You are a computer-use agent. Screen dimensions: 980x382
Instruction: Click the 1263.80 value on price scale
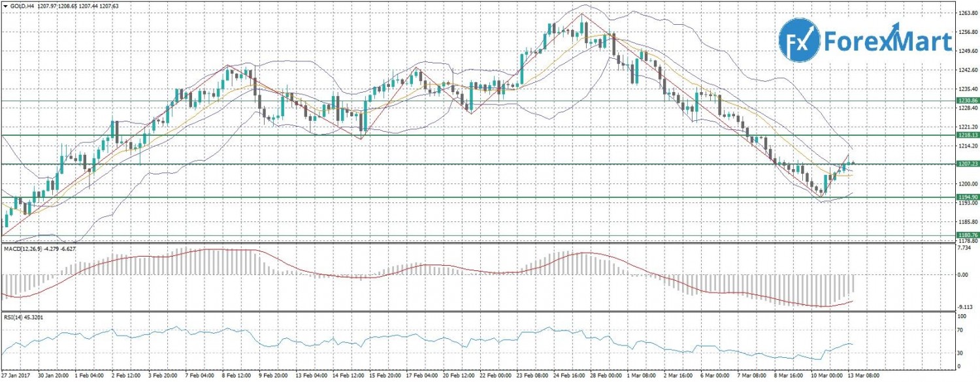[x=966, y=12]
